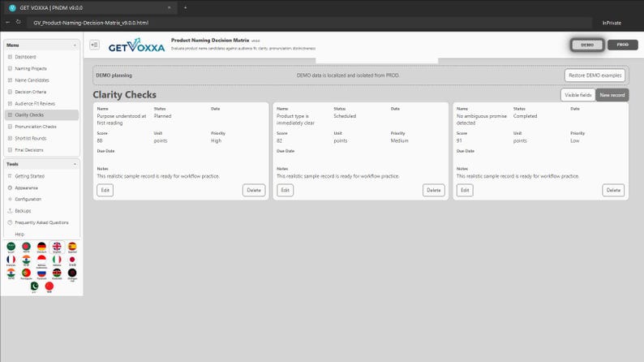Switch language to Kiswahili (Kenya flag)
644x362 pixels.
coord(57,274)
